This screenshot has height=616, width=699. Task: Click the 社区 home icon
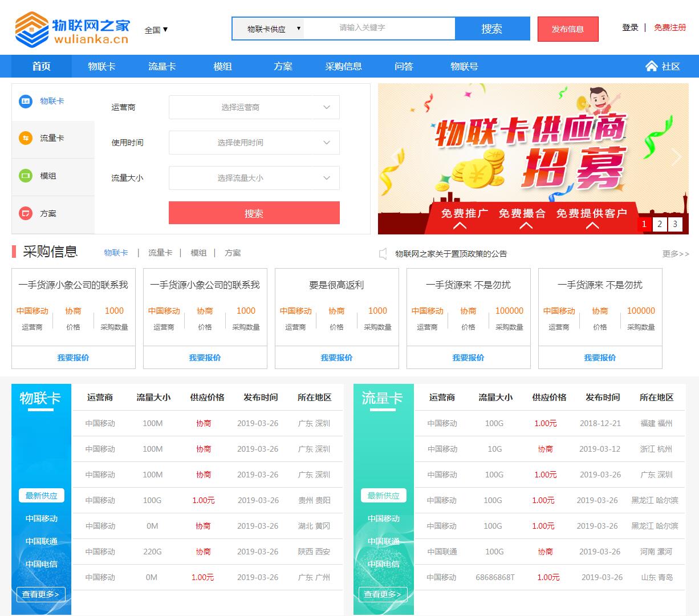point(651,66)
